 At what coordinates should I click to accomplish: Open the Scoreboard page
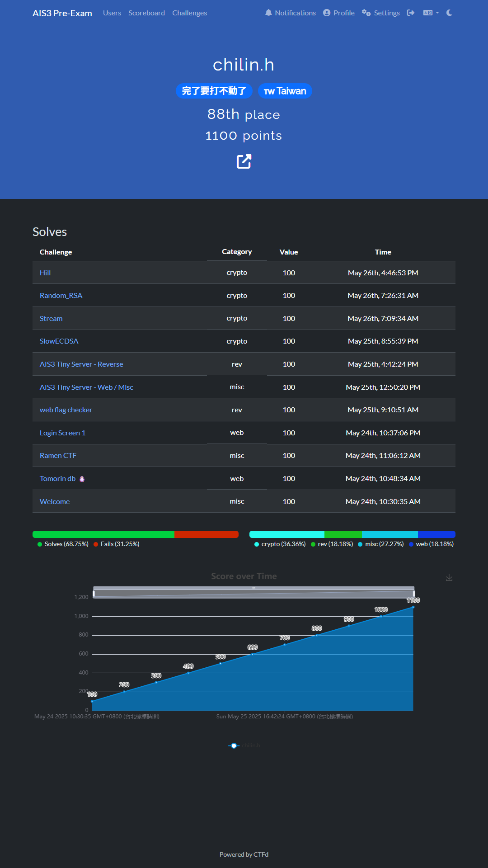[x=146, y=13]
